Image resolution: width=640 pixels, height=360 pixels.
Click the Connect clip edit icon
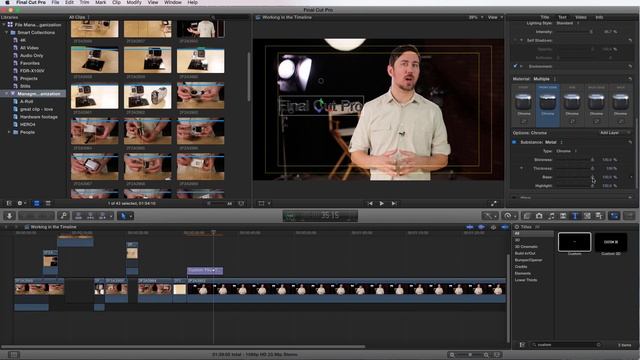(78, 216)
